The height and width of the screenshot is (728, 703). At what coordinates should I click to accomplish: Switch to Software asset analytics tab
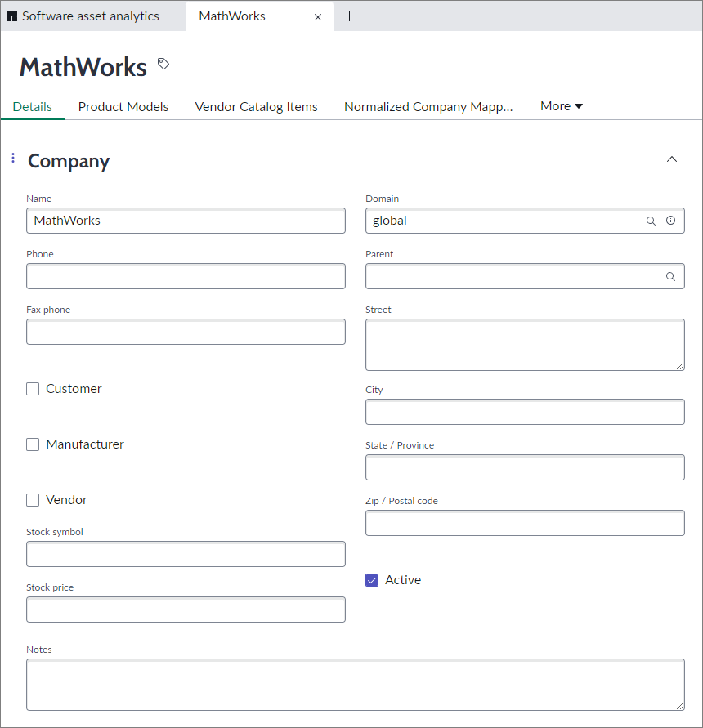point(90,16)
